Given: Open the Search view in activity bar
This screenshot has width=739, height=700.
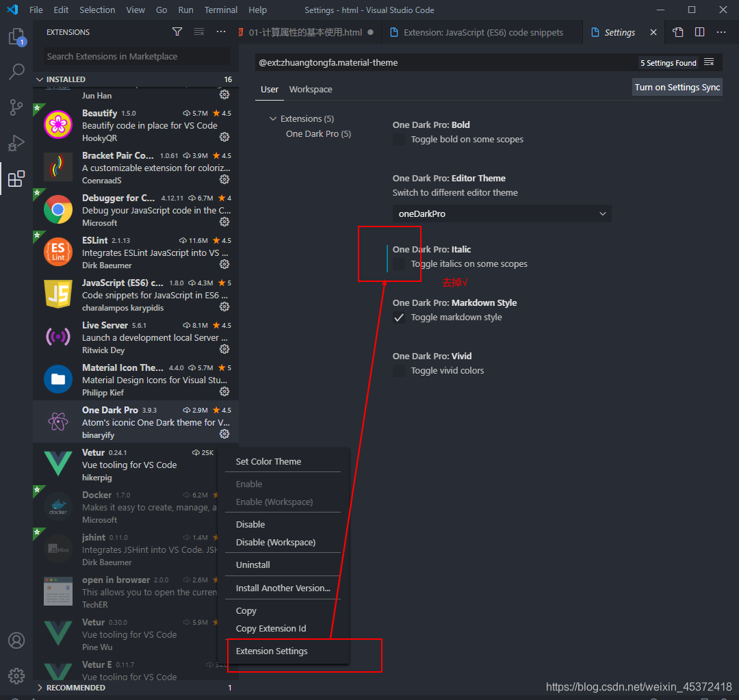Looking at the screenshot, I should coord(16,72).
